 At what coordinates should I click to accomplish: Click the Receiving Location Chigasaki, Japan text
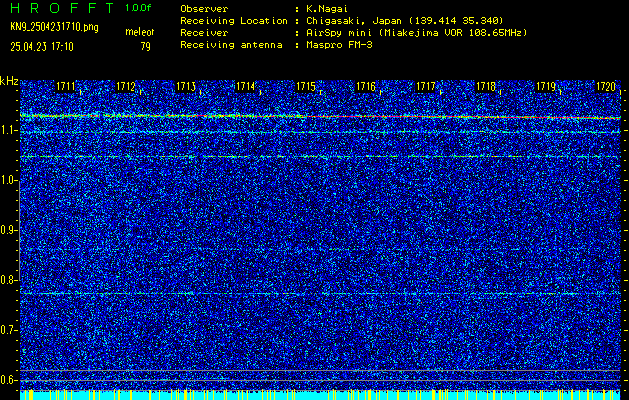pos(404,20)
